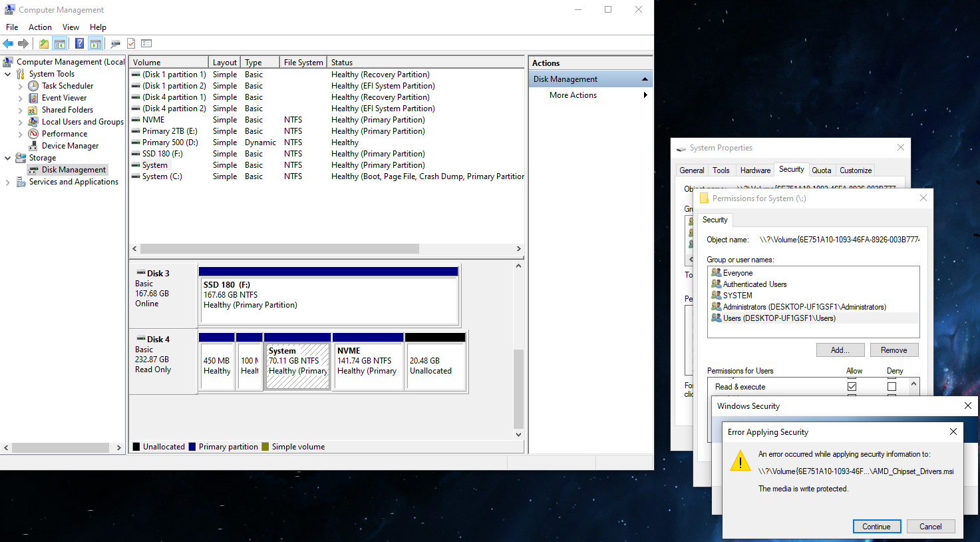
Task: Collapse the Disk Management actions section
Action: click(644, 79)
